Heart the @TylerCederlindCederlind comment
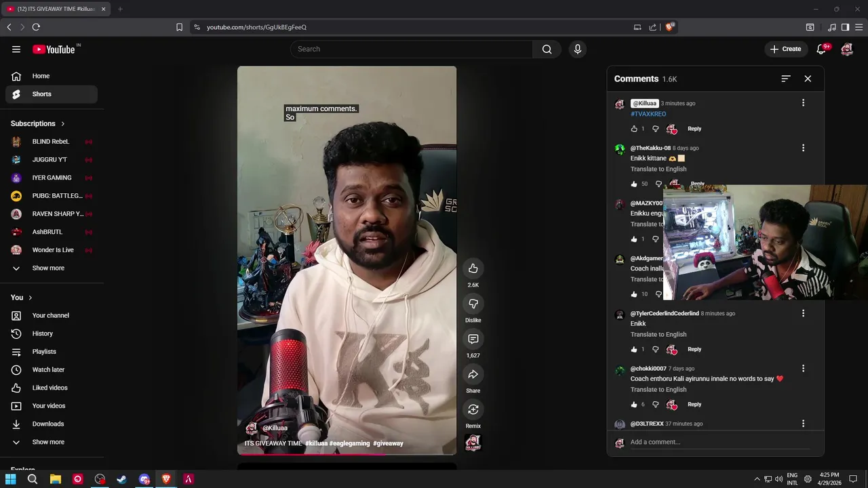 coord(672,350)
